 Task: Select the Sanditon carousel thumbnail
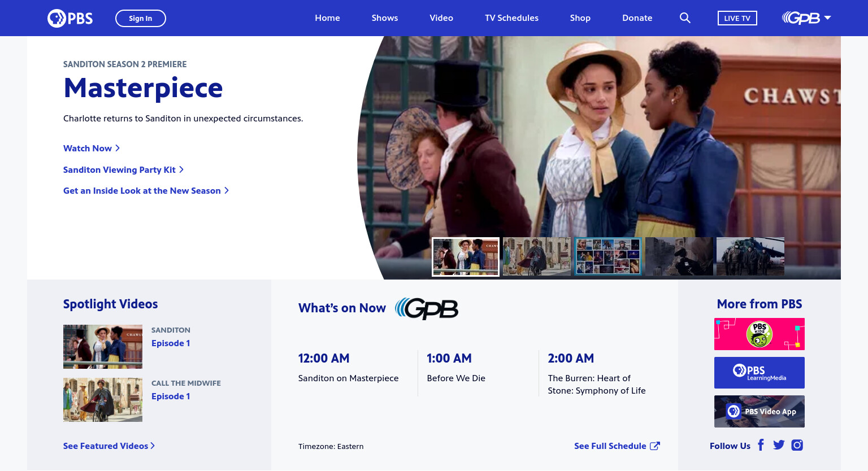pos(466,257)
